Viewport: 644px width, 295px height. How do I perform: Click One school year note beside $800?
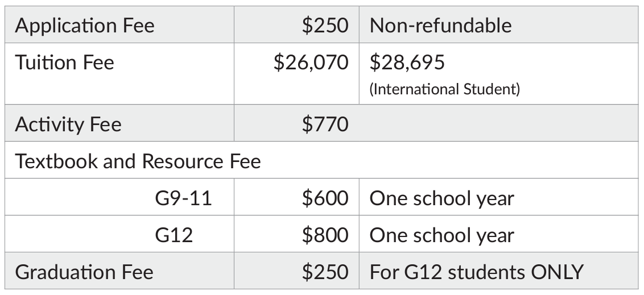(442, 235)
